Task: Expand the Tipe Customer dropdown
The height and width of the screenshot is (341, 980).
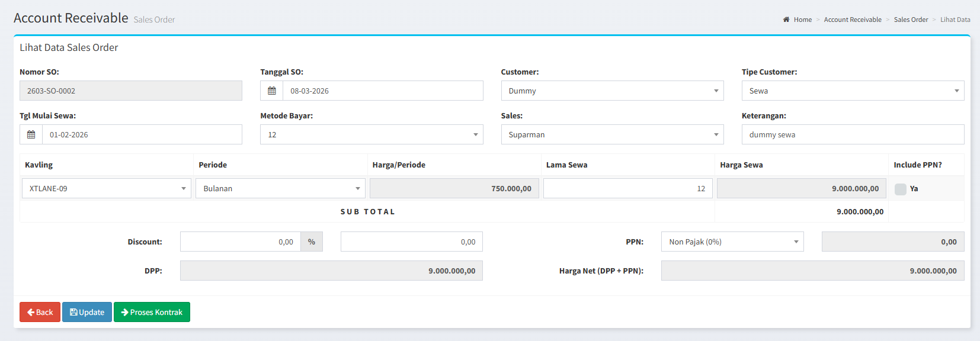Action: click(x=852, y=91)
